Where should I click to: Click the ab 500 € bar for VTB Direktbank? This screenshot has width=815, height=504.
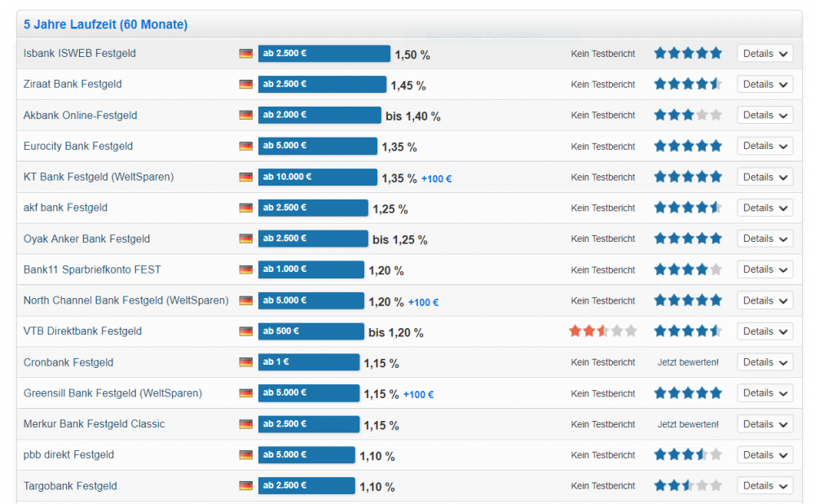coord(311,331)
